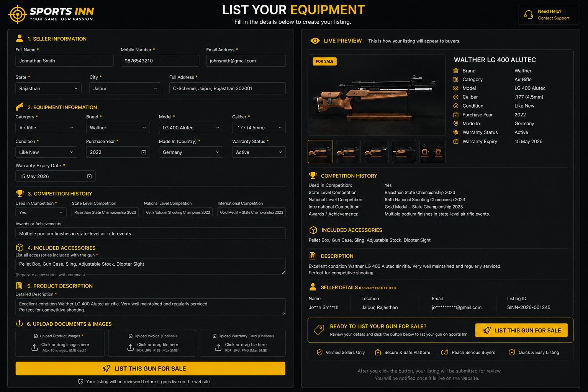Click the Mobile Number input field
Image resolution: width=588 pixels, height=392 pixels.
160,61
